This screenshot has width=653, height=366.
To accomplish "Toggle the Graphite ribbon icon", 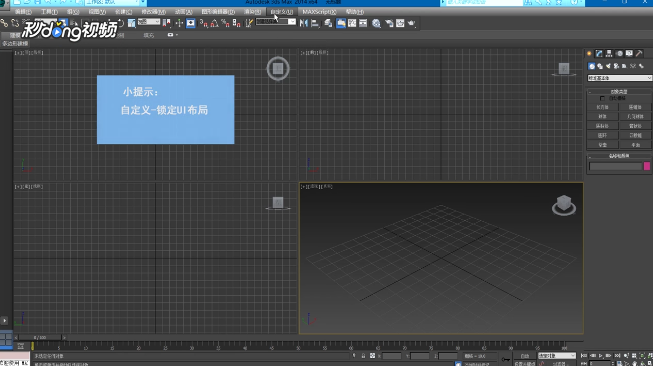I will (341, 23).
